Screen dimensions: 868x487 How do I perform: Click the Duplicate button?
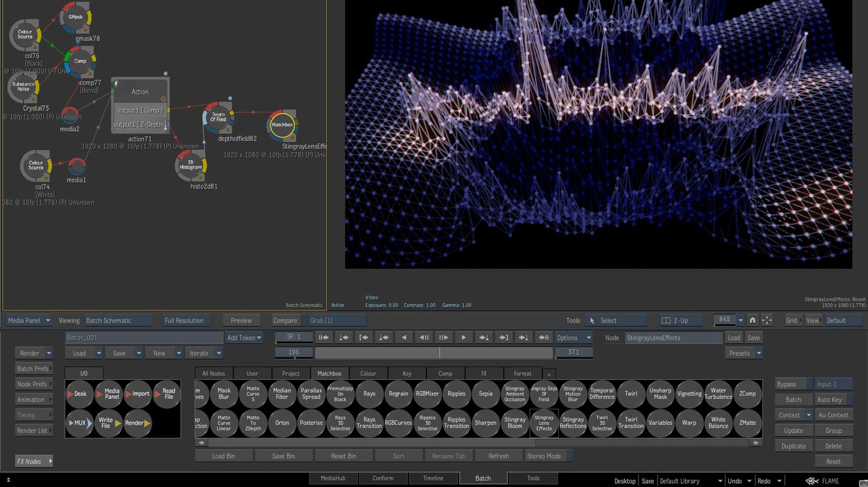(793, 446)
